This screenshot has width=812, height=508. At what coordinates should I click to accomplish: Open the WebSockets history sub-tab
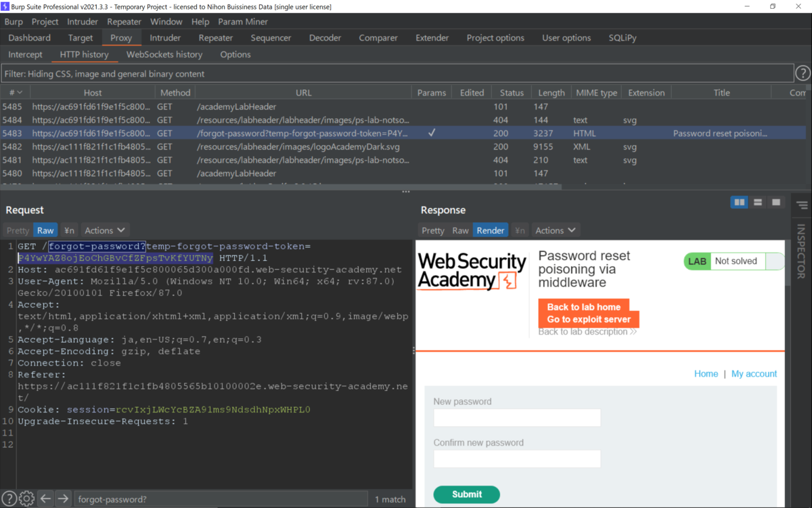pyautogui.click(x=164, y=54)
